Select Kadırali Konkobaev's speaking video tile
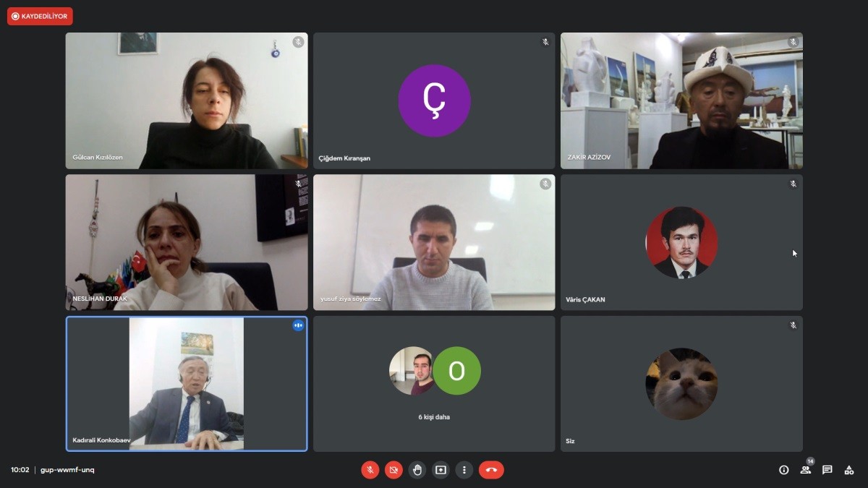 pos(187,384)
